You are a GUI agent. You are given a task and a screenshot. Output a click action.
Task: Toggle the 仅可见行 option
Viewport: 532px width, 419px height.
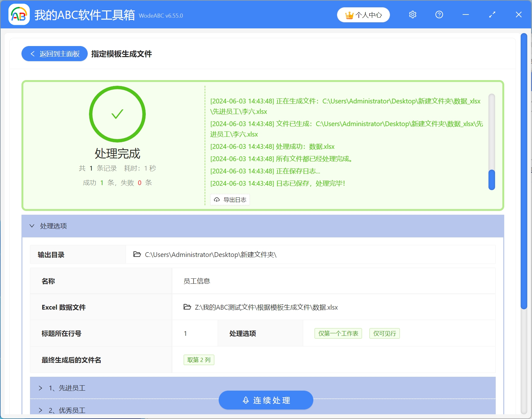pos(384,333)
